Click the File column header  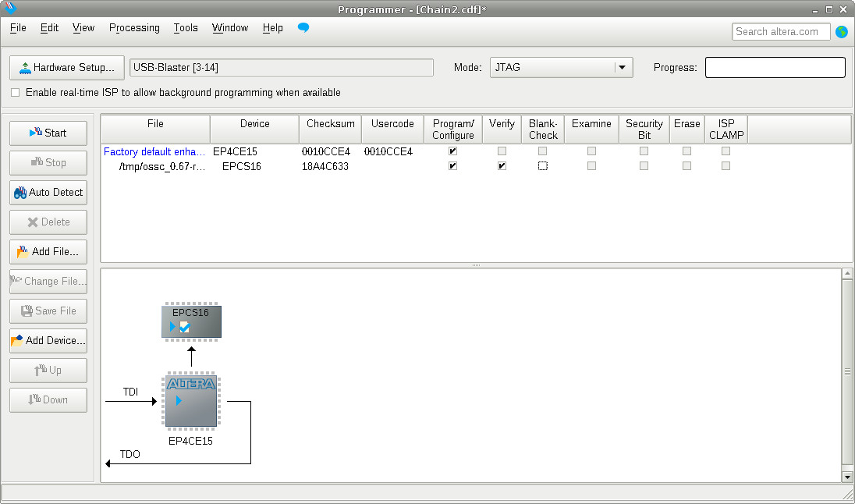click(155, 130)
